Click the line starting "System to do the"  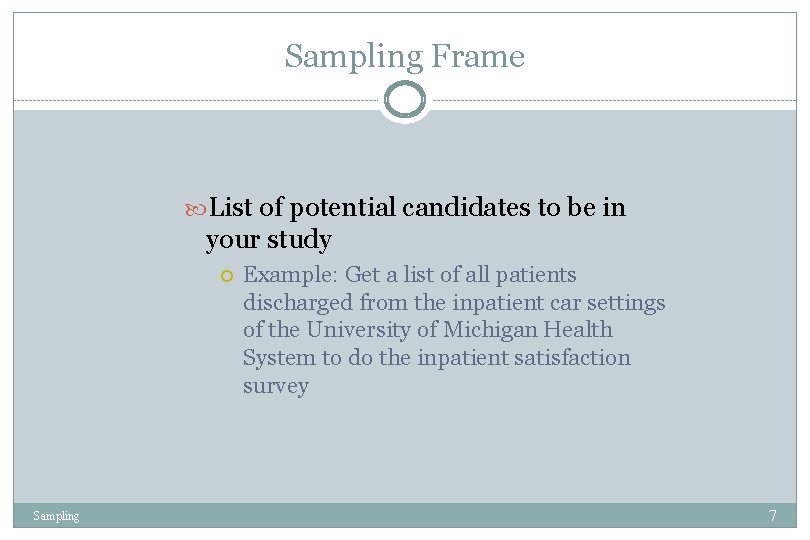(x=437, y=358)
